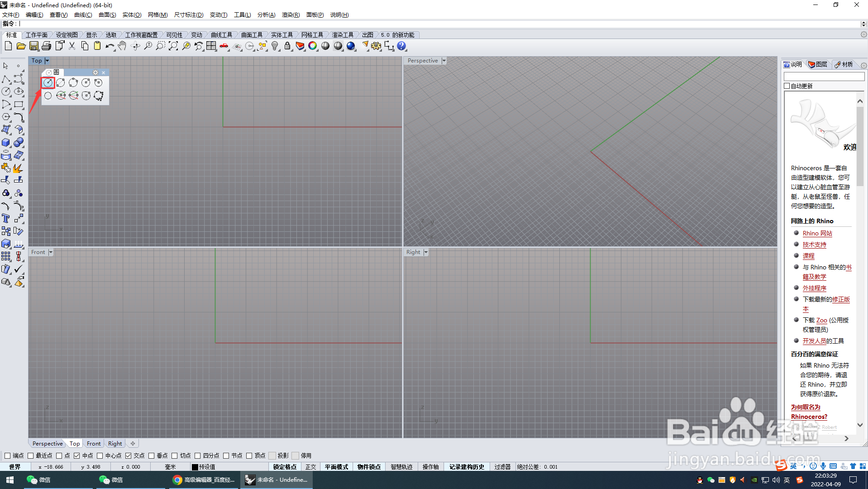This screenshot has height=489, width=868.
Task: Click the Copy icon in toolbar
Action: click(x=85, y=46)
